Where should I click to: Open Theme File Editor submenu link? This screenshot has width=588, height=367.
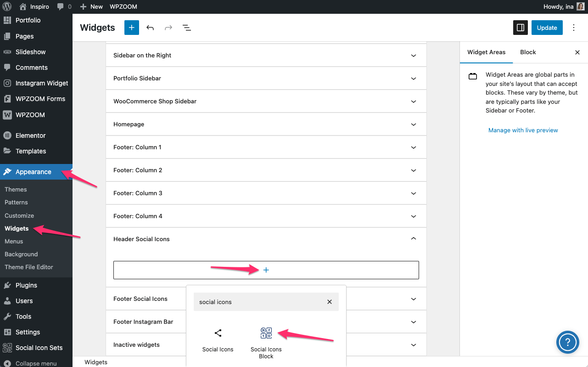tap(29, 267)
